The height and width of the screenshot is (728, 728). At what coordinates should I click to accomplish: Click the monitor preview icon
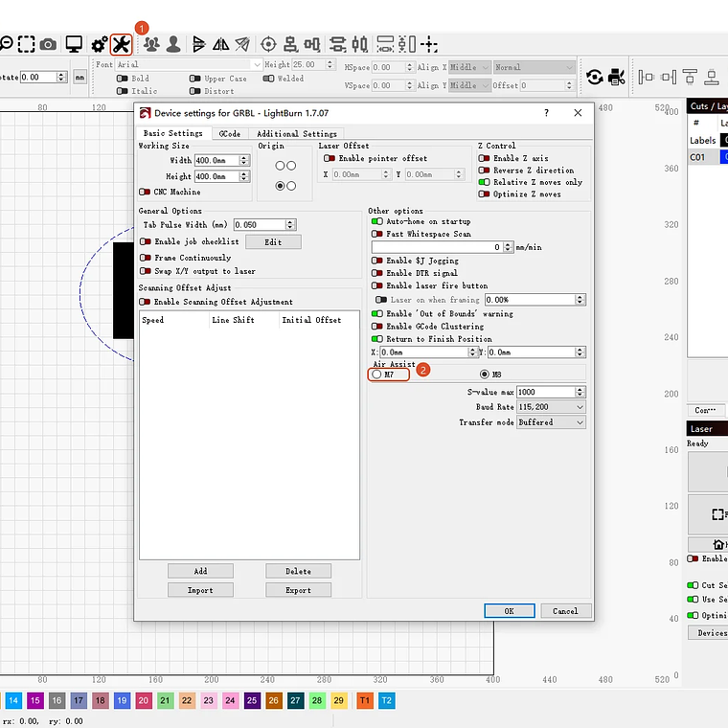[74, 44]
